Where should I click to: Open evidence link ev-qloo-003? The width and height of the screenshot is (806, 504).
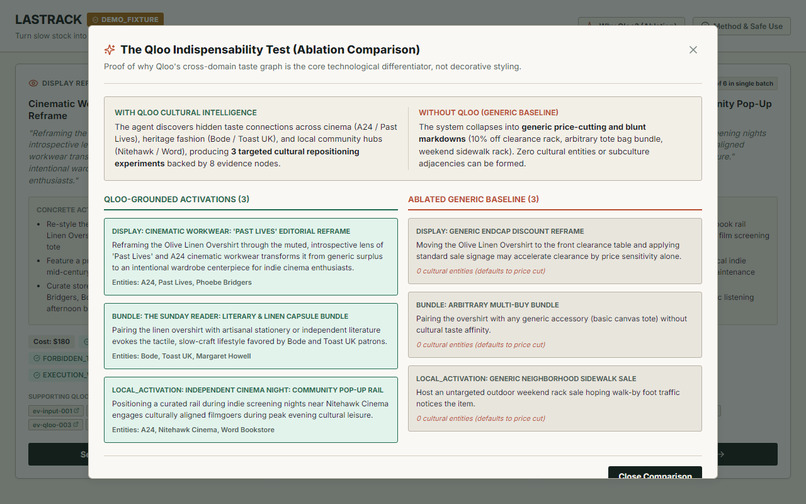coord(56,425)
